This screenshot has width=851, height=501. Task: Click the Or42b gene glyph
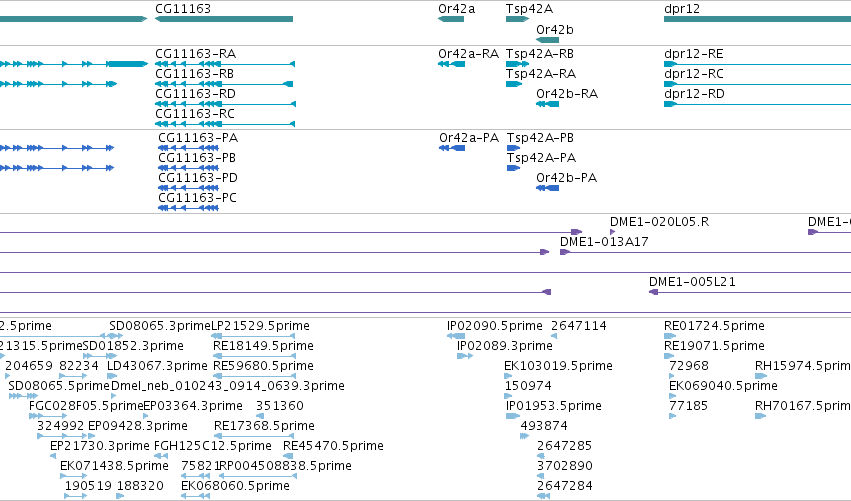coord(547,40)
